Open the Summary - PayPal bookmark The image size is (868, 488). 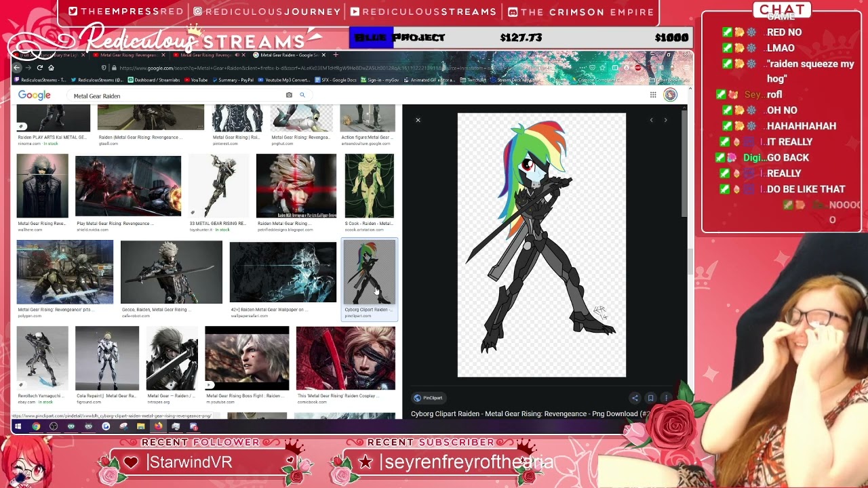coord(232,80)
